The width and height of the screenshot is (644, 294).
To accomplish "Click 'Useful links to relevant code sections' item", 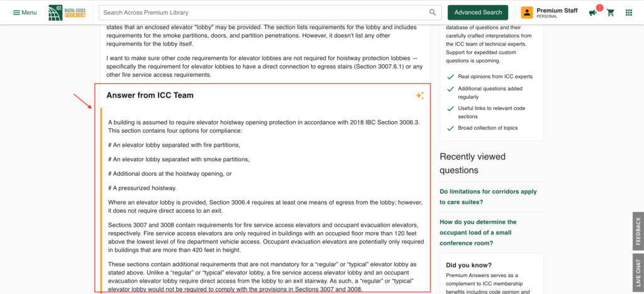I will (491, 112).
